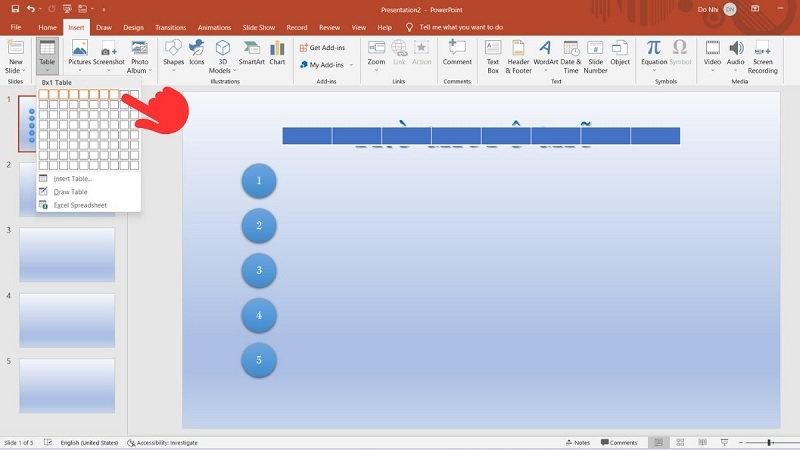This screenshot has width=800, height=450.
Task: Add a Comment from the ribbon
Action: point(457,53)
